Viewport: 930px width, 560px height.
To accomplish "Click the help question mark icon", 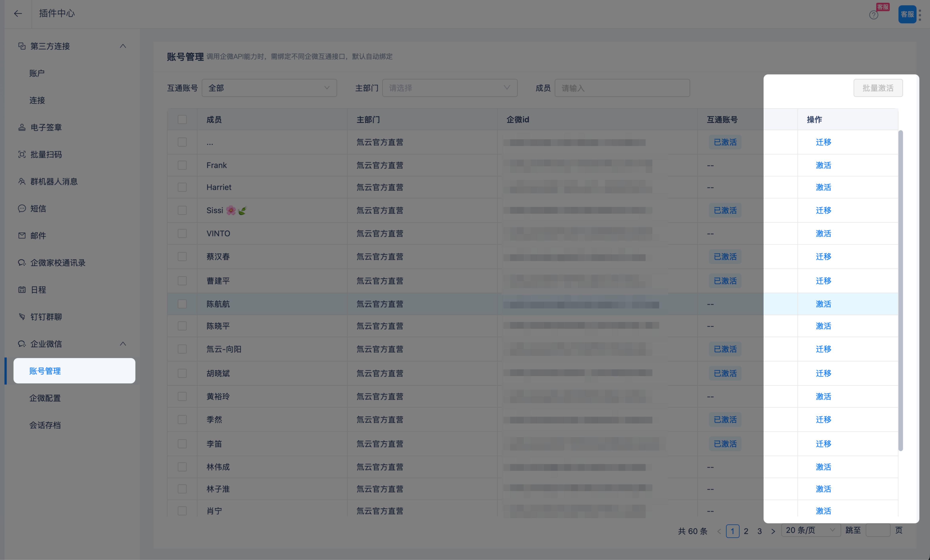I will (x=873, y=15).
